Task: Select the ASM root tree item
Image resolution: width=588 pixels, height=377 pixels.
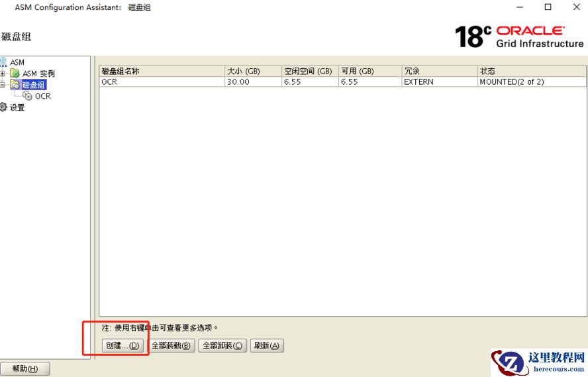Action: coord(17,62)
